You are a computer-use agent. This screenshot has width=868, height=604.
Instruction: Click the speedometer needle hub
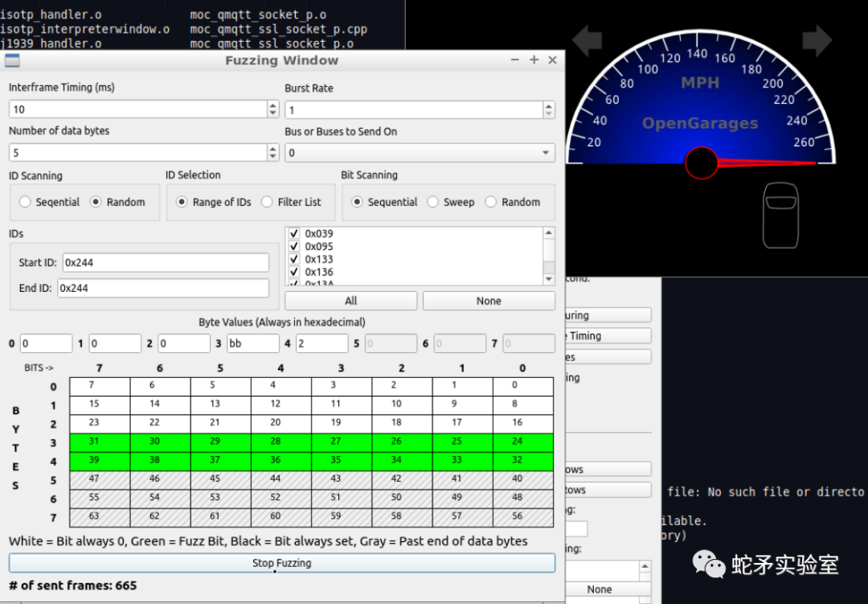pos(701,163)
